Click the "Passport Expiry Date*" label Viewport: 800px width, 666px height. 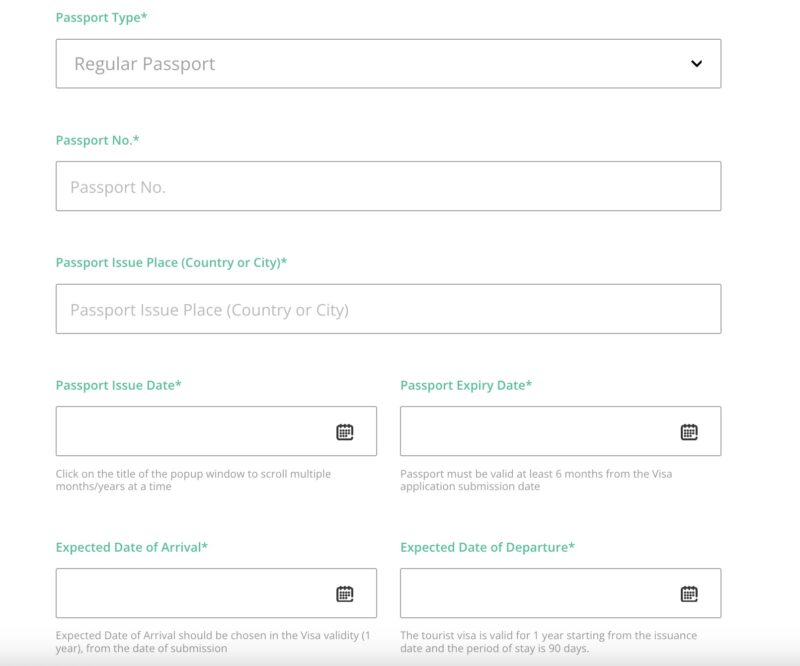pyautogui.click(x=466, y=386)
